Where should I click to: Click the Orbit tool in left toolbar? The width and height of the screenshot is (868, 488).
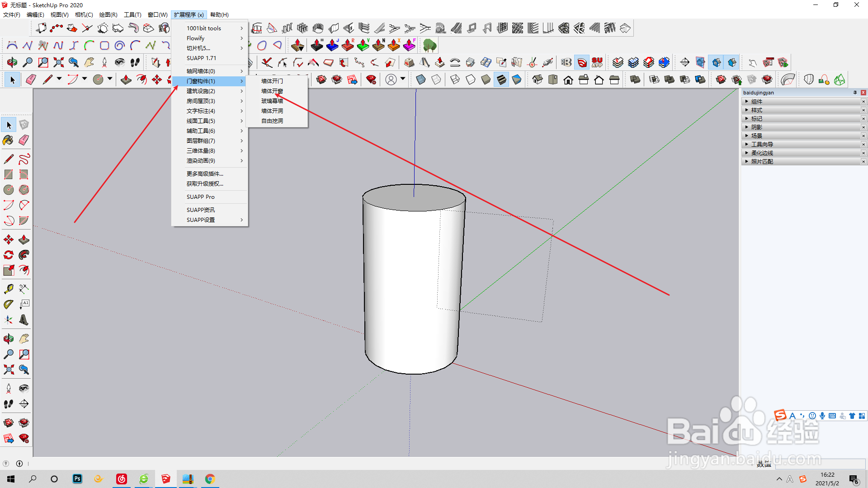coord(8,339)
